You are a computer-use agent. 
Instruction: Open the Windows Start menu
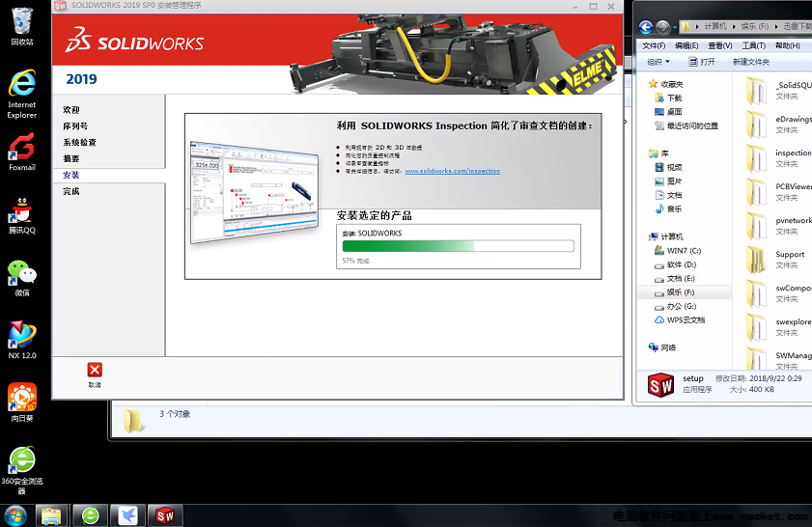pos(15,515)
